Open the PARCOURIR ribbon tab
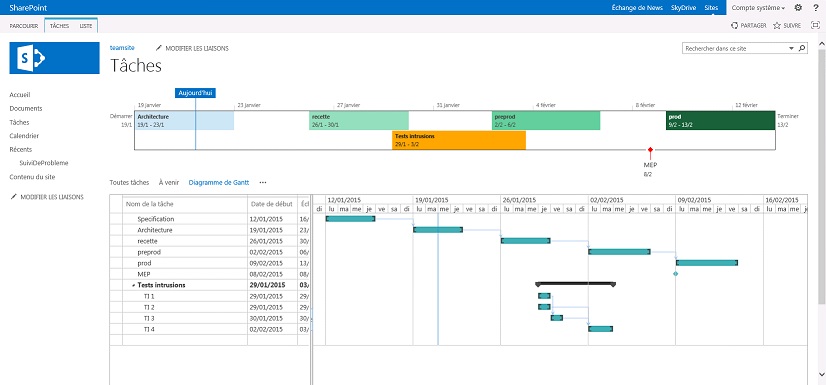Image resolution: width=826 pixels, height=385 pixels. pos(24,26)
